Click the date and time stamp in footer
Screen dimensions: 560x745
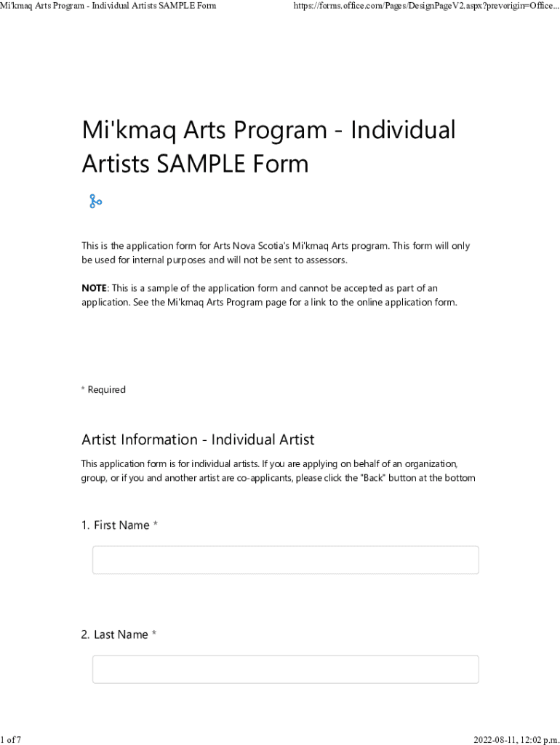click(x=516, y=740)
